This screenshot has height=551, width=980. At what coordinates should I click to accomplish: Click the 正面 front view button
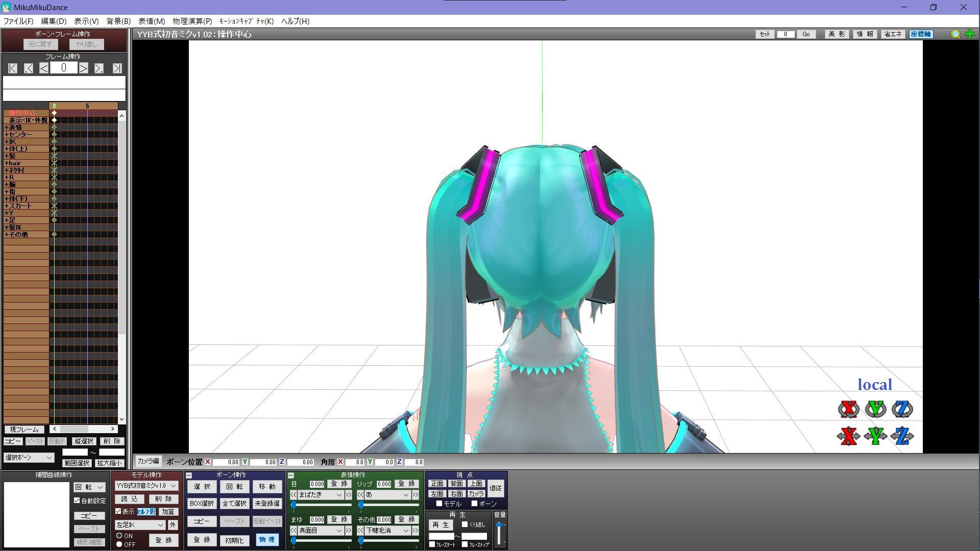(x=437, y=484)
